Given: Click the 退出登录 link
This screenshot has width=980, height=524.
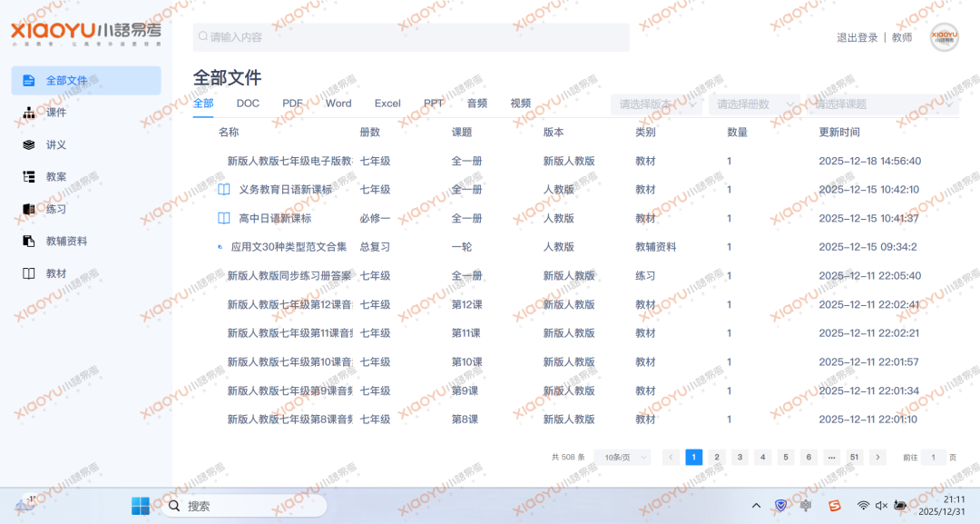Looking at the screenshot, I should tap(857, 37).
